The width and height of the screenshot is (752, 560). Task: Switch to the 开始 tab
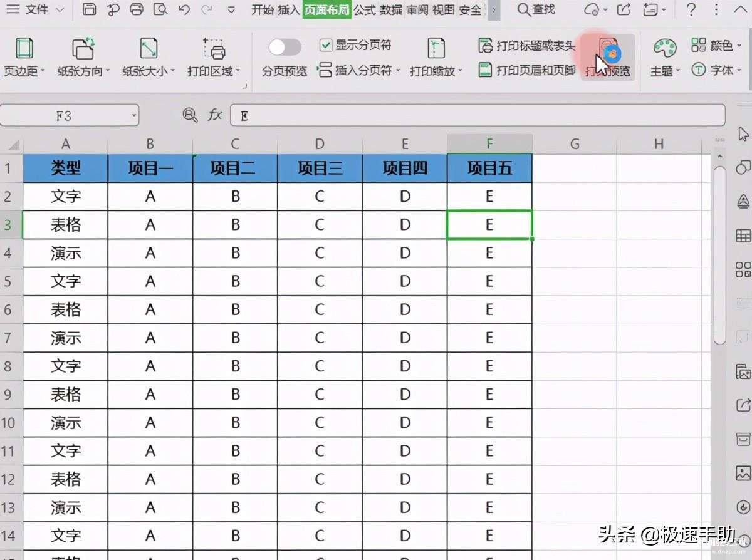(x=263, y=10)
